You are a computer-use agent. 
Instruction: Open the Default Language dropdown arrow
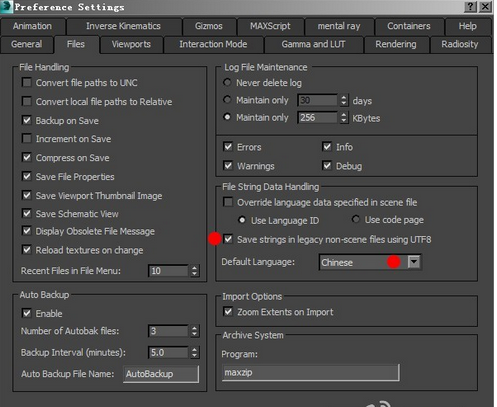(414, 262)
